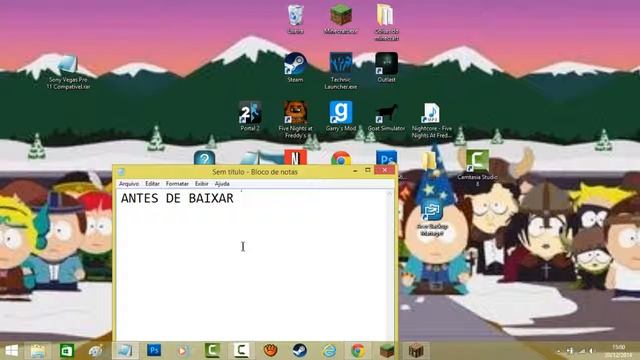Image resolution: width=640 pixels, height=360 pixels.
Task: Click the ANTES DE BAIXAR text line
Action: (x=177, y=198)
